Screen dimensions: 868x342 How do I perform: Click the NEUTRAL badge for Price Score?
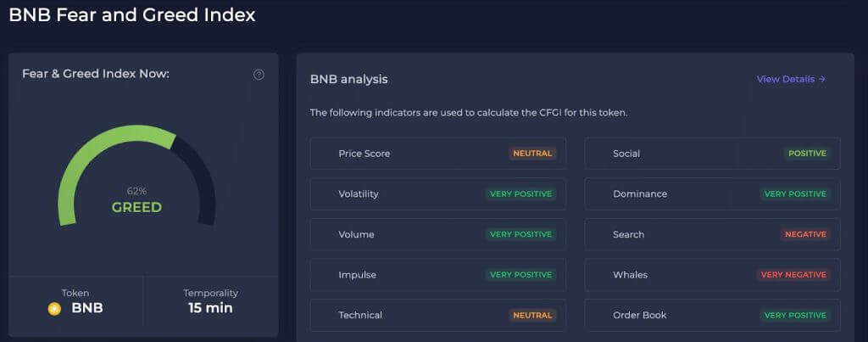tap(532, 154)
